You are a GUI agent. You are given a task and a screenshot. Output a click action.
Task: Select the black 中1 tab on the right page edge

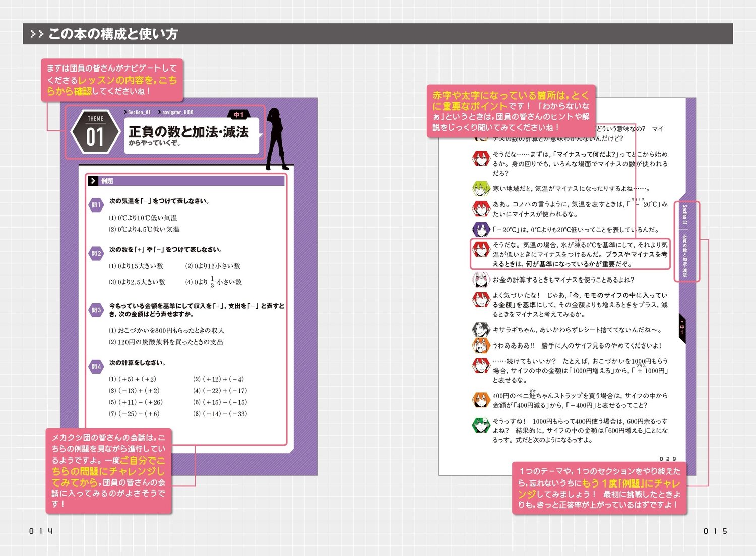tap(682, 328)
